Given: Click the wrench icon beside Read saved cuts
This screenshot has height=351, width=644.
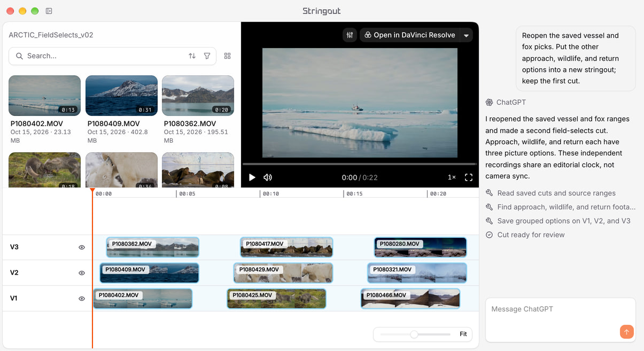Looking at the screenshot, I should [489, 193].
